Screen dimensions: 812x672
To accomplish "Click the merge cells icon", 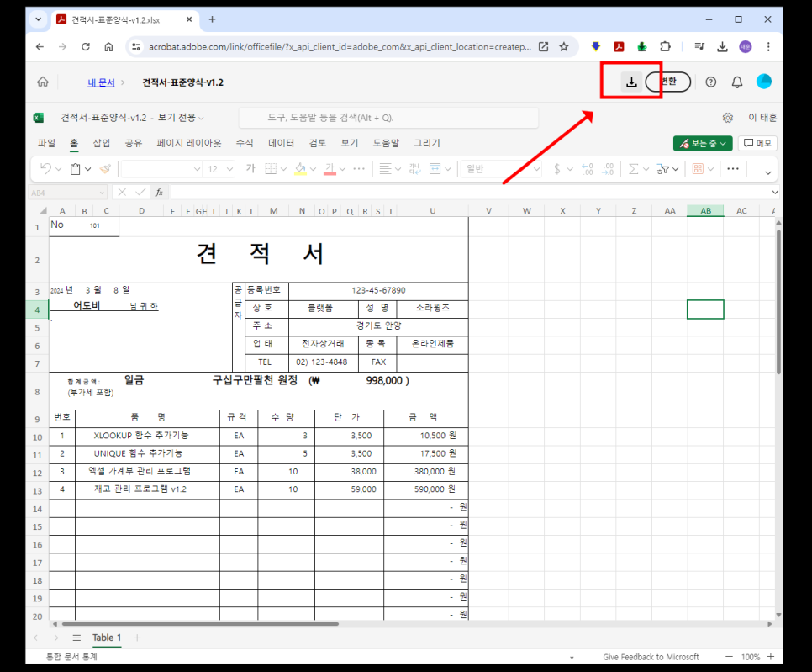I will [435, 169].
